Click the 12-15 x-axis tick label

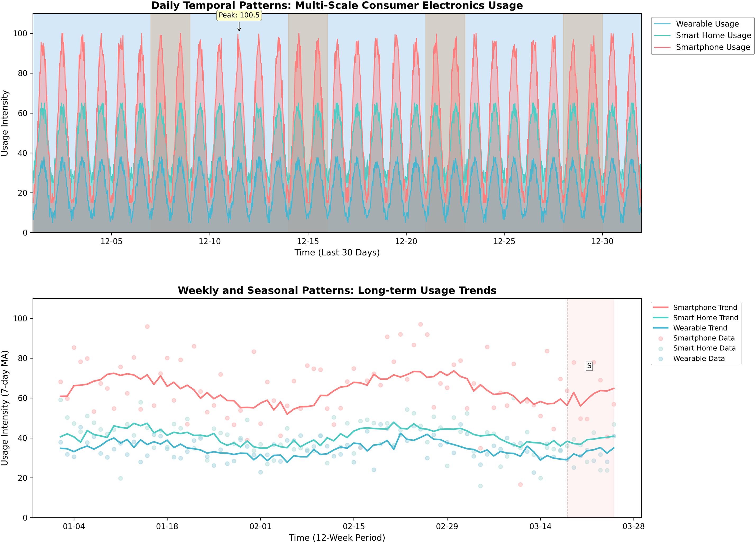click(x=308, y=242)
